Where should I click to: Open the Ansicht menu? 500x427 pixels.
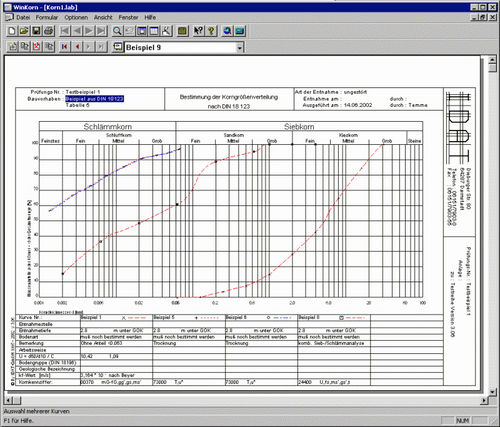(103, 17)
